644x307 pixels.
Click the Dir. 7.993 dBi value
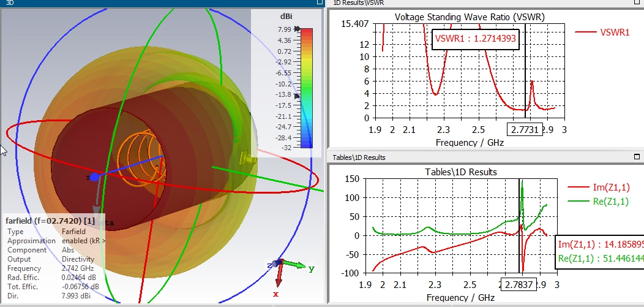coord(76,296)
